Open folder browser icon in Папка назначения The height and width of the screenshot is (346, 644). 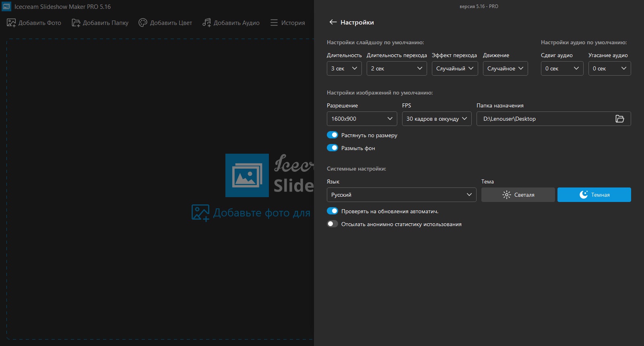tap(620, 119)
